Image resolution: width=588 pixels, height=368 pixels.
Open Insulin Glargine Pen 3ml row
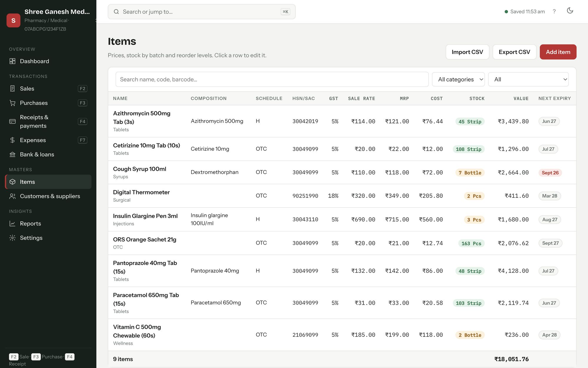coord(342,219)
